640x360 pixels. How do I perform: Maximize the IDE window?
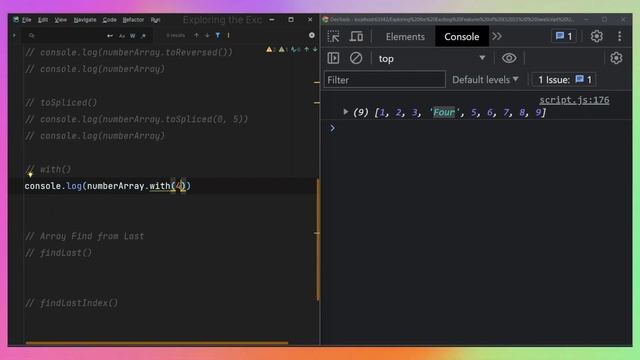click(x=291, y=20)
